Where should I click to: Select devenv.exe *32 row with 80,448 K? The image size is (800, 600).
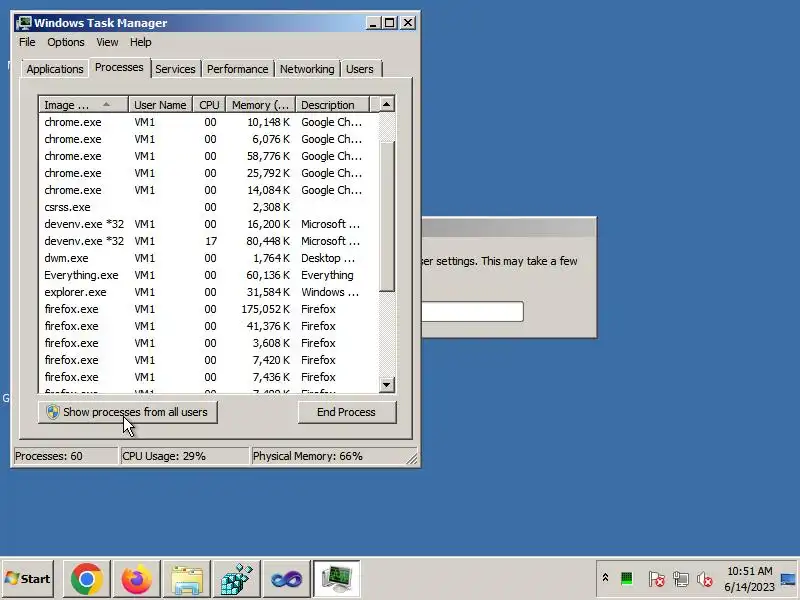pos(209,241)
